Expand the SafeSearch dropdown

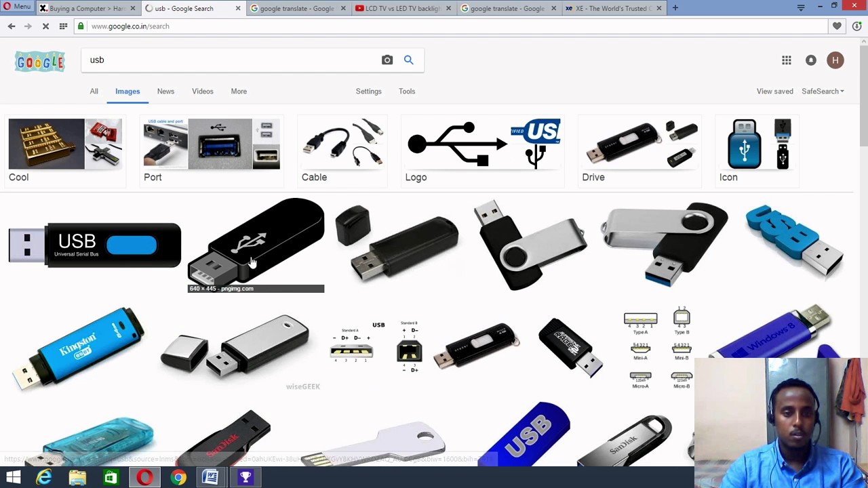[823, 91]
